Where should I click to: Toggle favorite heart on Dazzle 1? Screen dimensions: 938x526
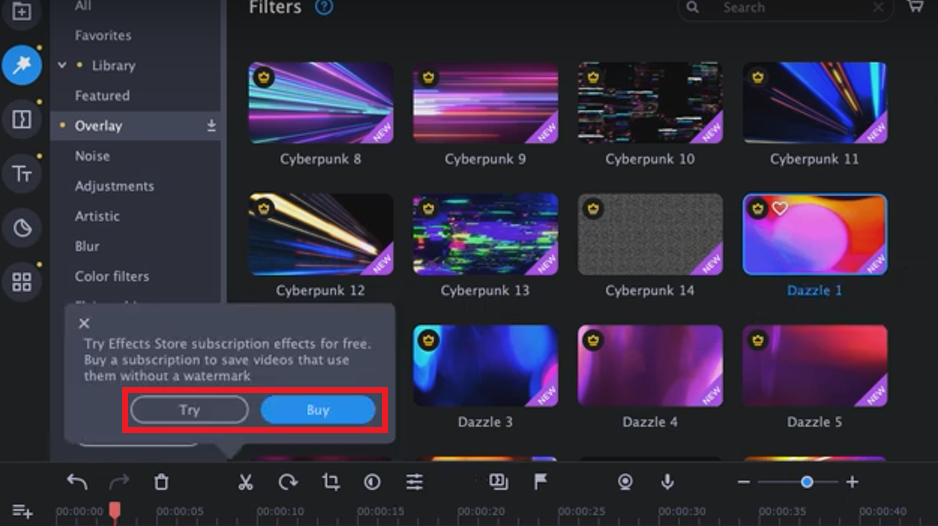[779, 208]
